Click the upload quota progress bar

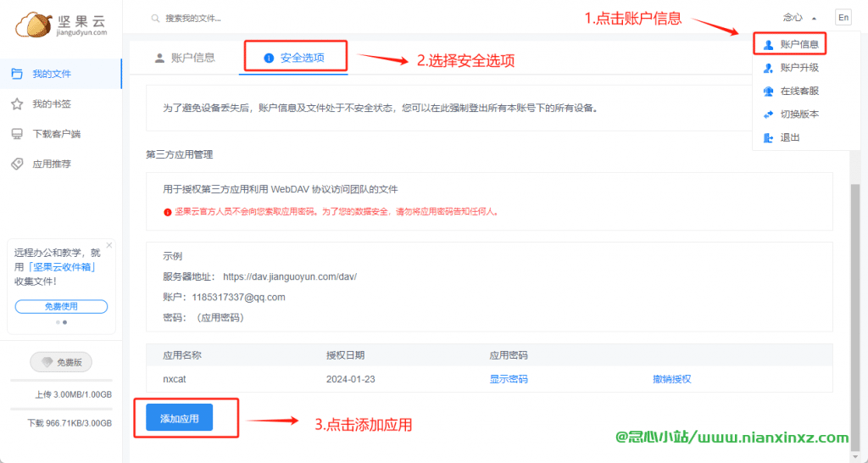[61, 381]
